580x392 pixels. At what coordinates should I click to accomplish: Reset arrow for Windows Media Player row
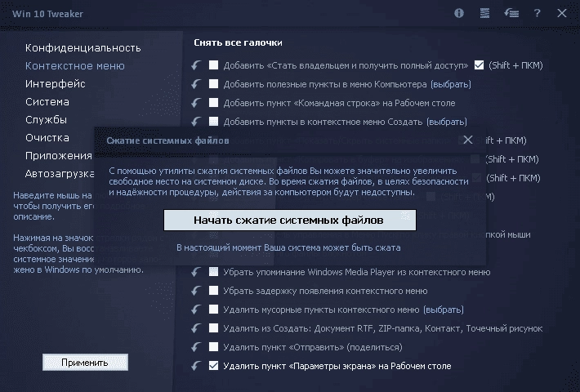pos(196,272)
